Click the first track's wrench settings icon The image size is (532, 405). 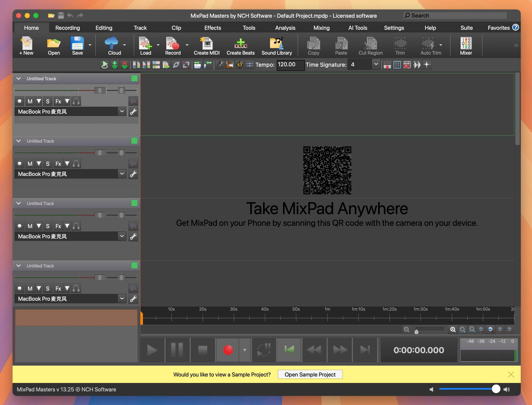133,112
